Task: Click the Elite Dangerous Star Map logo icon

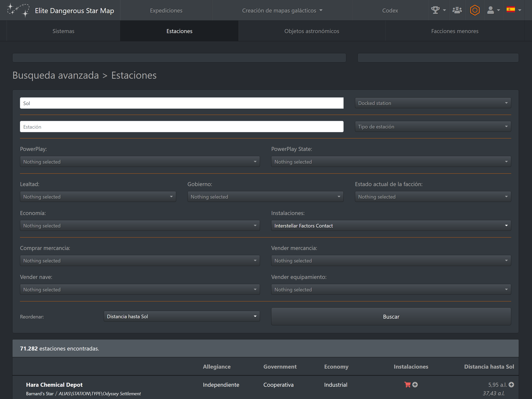Action: pos(18,10)
